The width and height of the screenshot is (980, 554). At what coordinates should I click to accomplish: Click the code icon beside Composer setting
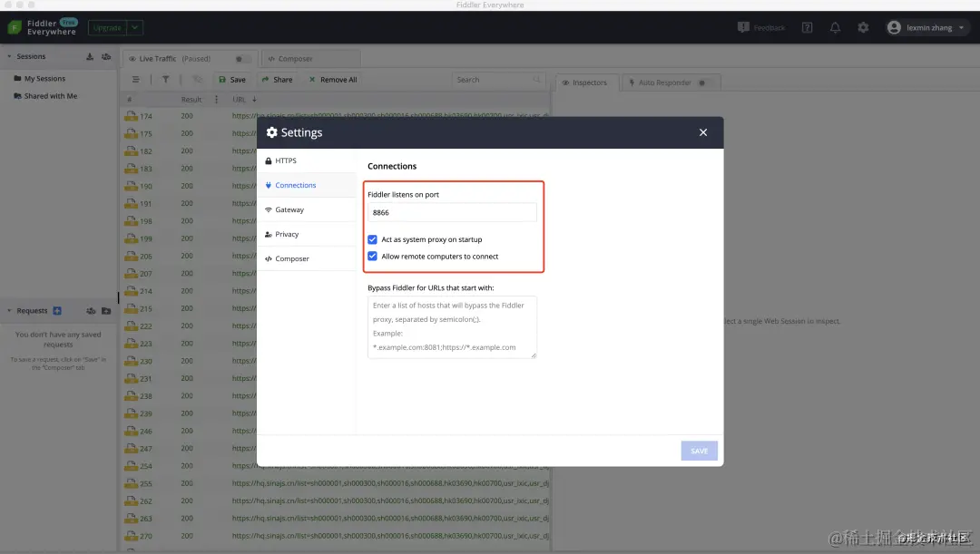[x=268, y=258]
